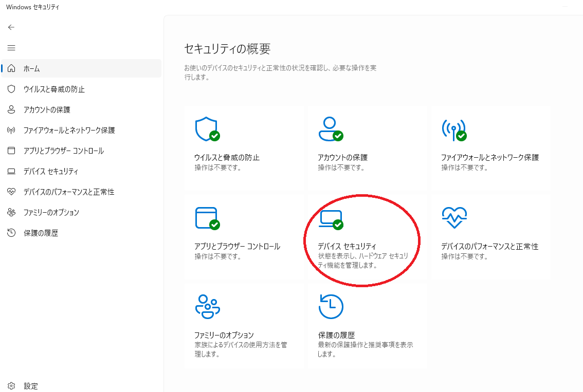Click the protection history clock icon
583x392 pixels.
(331, 306)
